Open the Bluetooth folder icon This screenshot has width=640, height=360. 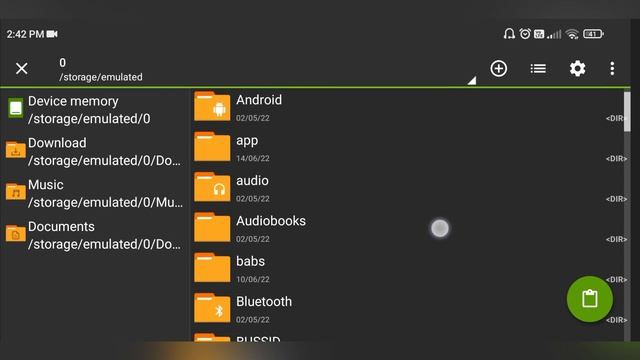[212, 308]
